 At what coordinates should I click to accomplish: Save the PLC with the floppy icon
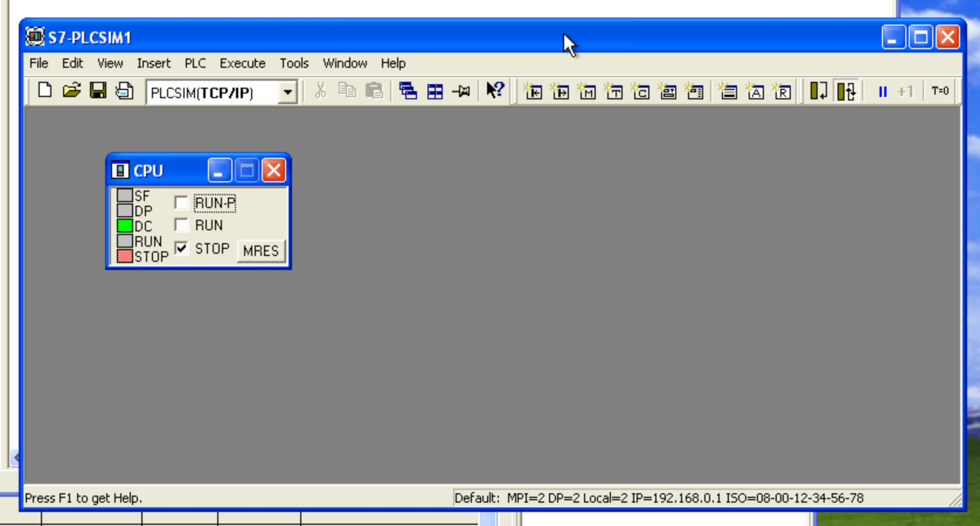(x=98, y=91)
